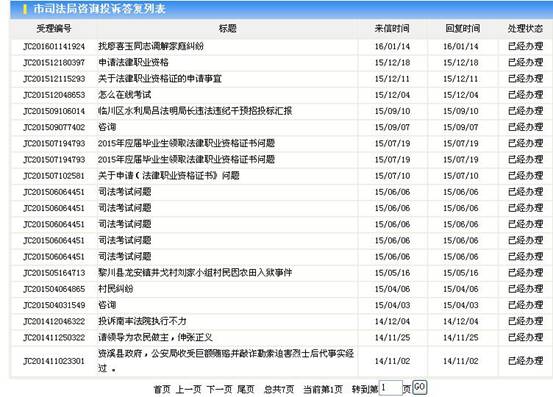Open entry 请领导为农民做主,伸张正义
This screenshot has width=553, height=397.
(x=156, y=337)
